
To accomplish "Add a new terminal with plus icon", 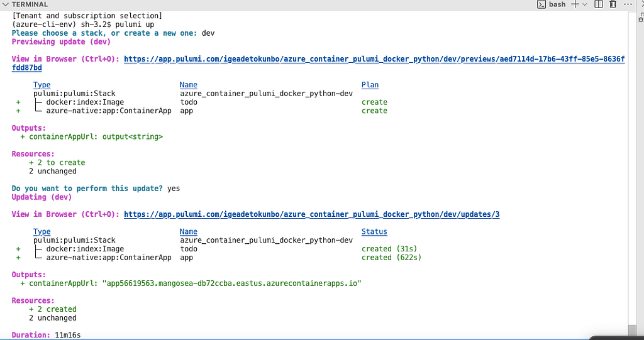I will (x=575, y=4).
